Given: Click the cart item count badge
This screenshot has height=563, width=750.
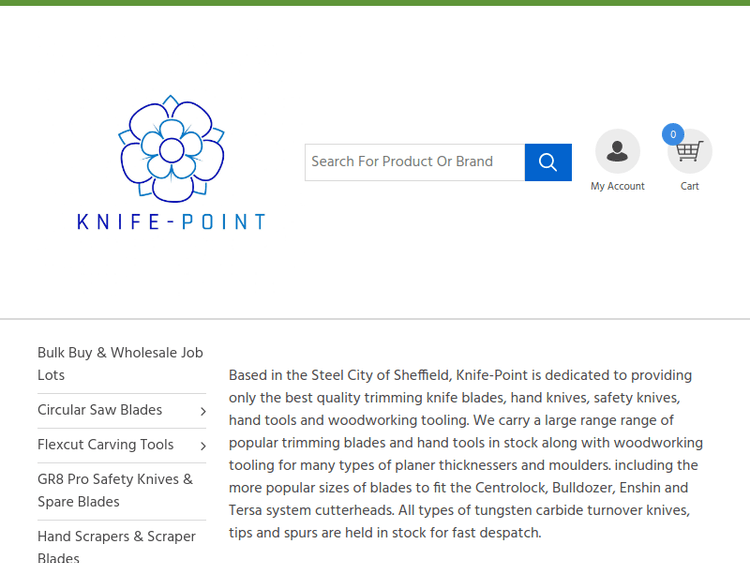Looking at the screenshot, I should 673,134.
